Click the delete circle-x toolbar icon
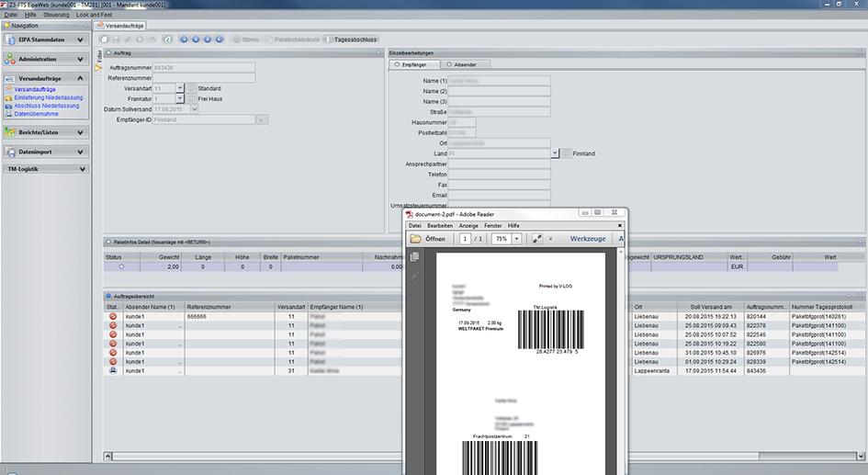This screenshot has width=868, height=475. click(140, 40)
